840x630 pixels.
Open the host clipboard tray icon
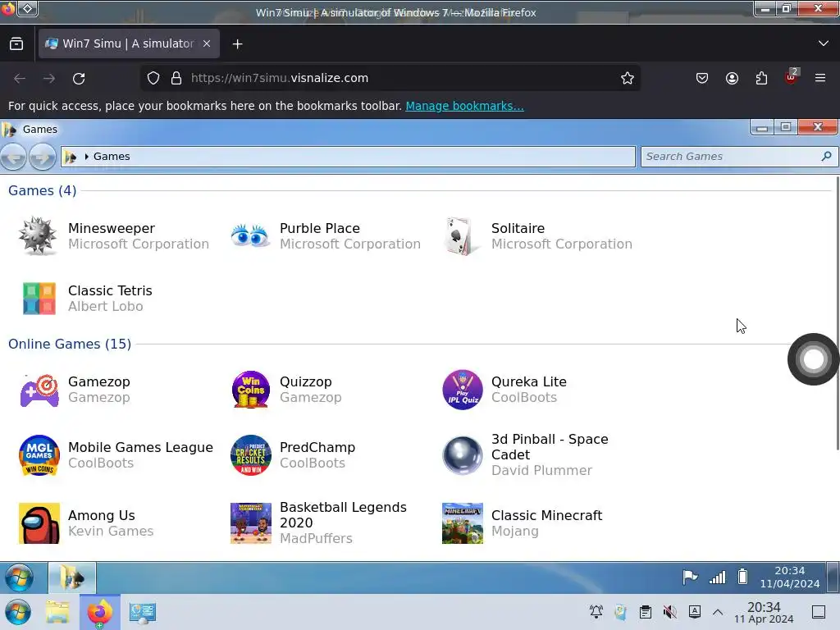[x=646, y=612]
